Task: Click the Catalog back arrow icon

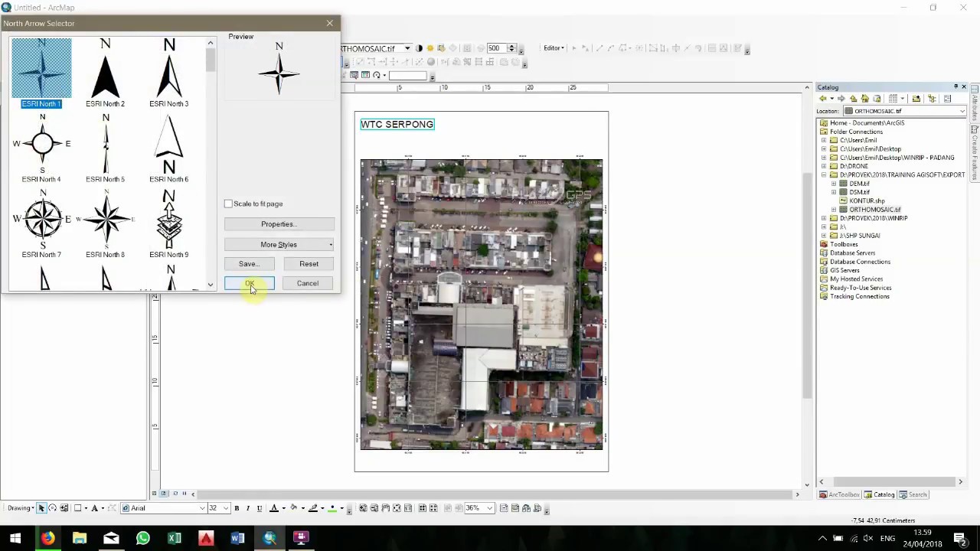Action: 823,99
